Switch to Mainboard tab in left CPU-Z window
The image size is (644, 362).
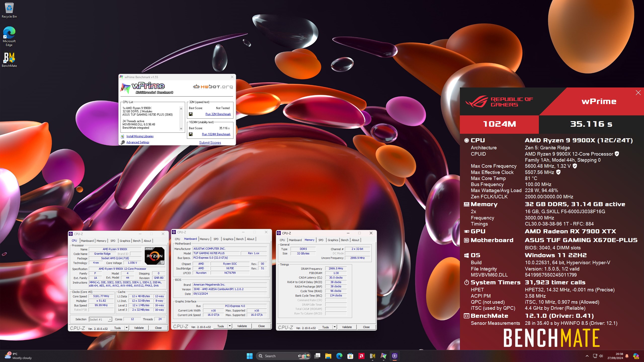(87, 241)
